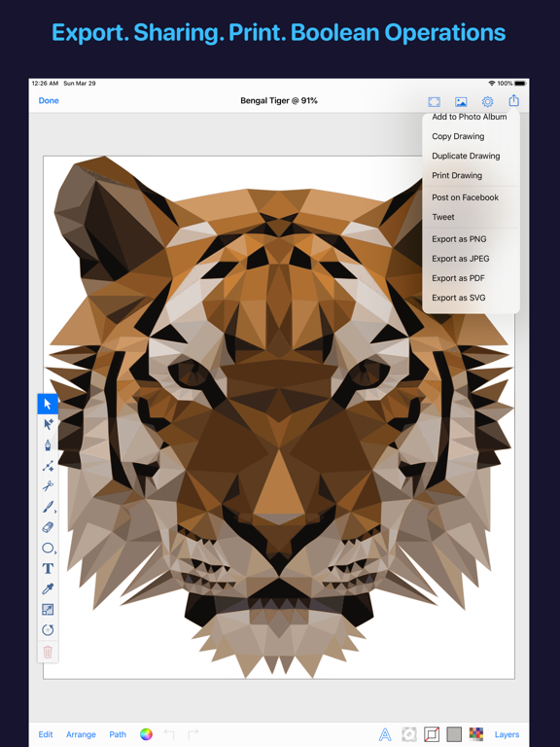
Task: Tap the insert image icon
Action: pyautogui.click(x=461, y=101)
